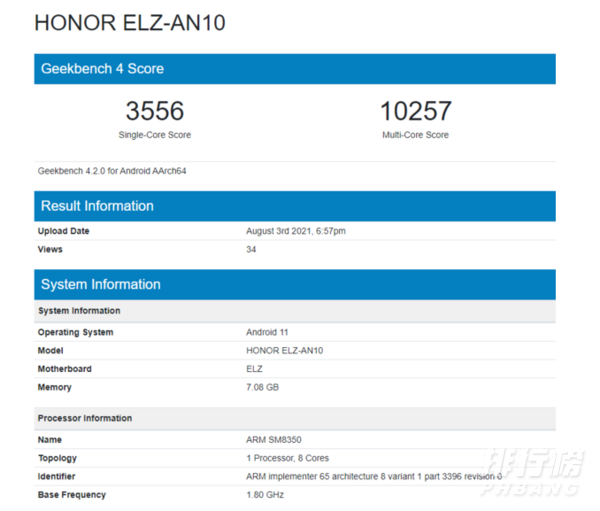This screenshot has height=511, width=600.
Task: Select the Android 11 value
Action: point(267,332)
